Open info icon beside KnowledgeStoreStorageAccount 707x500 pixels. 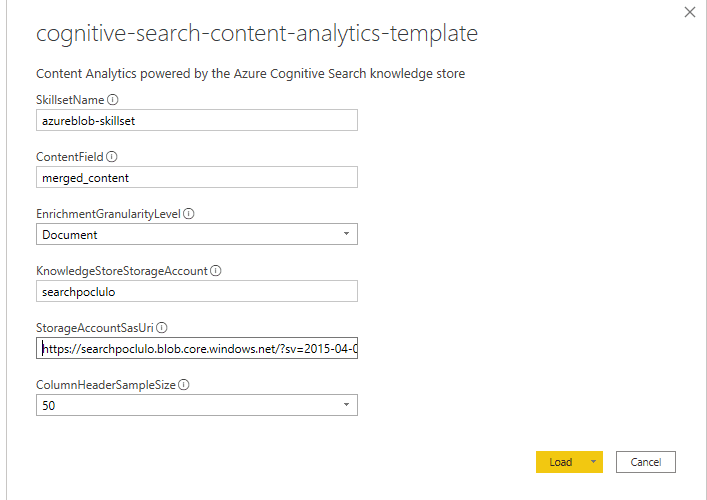point(216,271)
